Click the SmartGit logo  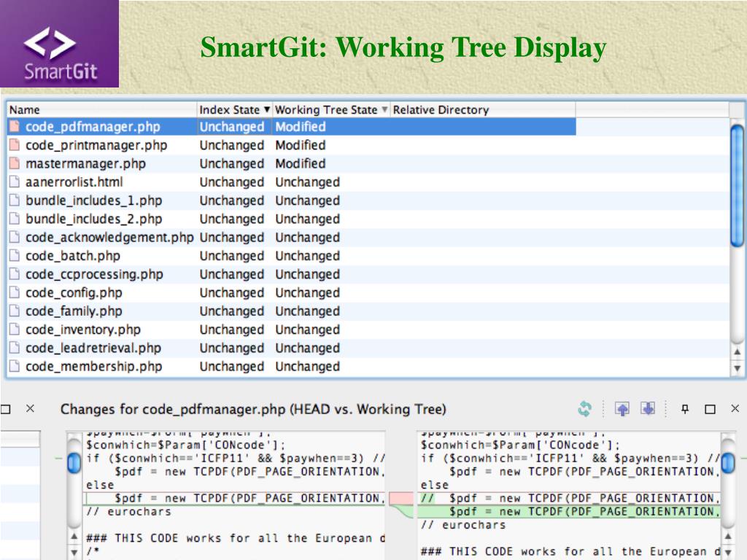click(x=60, y=44)
